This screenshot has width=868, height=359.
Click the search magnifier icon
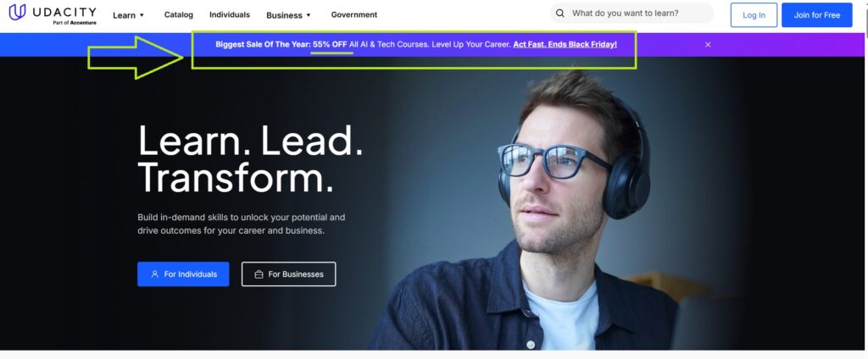click(560, 14)
